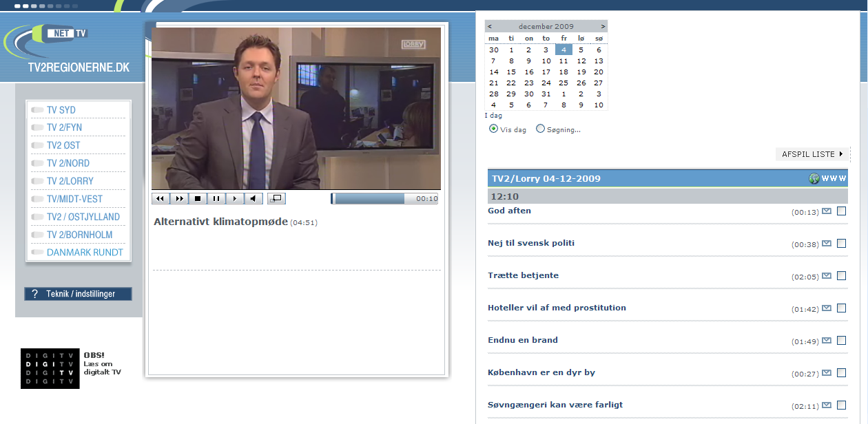The image size is (868, 424).
Task: Open the DIGI TV logo banner
Action: (50, 368)
